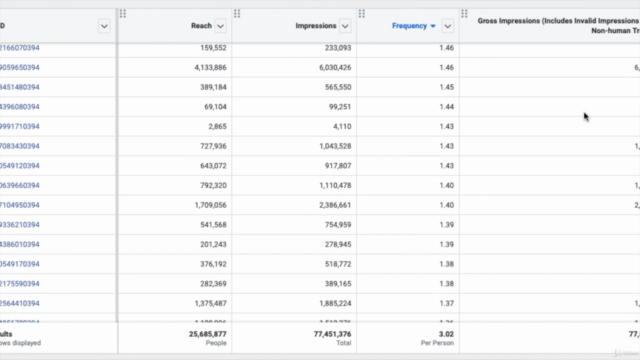The image size is (640, 360).
Task: Select the Impressions value 278,945
Action: coord(338,244)
